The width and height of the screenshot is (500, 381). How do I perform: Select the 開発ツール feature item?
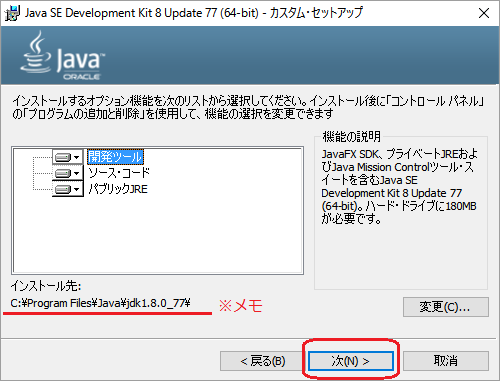point(115,157)
